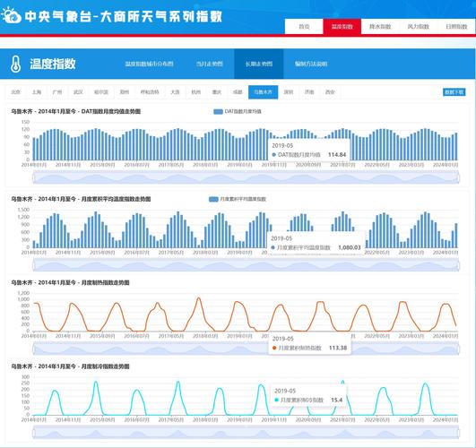Click the tooltip value 1,080.03
This screenshot has height=448, width=476.
pyautogui.click(x=350, y=247)
